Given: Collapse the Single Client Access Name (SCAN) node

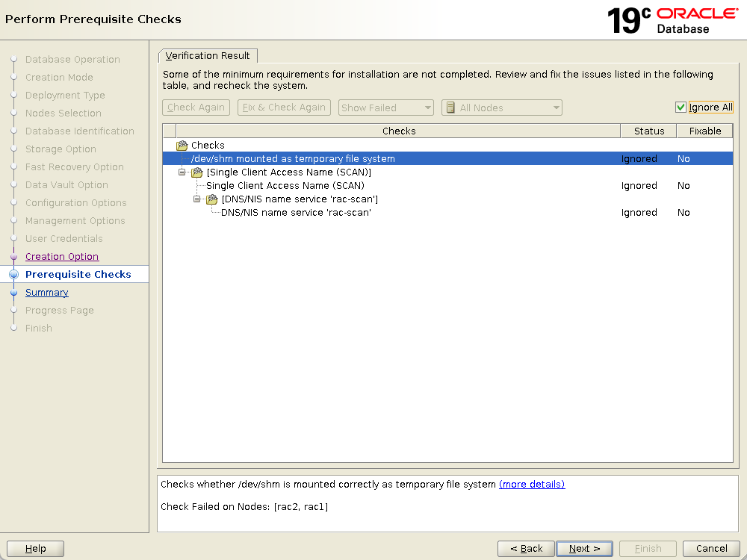Looking at the screenshot, I should [x=182, y=172].
